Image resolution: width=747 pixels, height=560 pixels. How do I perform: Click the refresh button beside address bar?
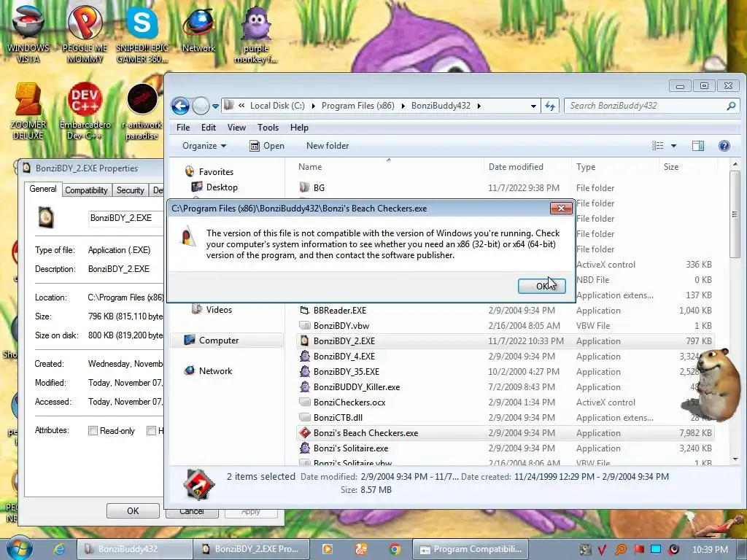pos(550,106)
